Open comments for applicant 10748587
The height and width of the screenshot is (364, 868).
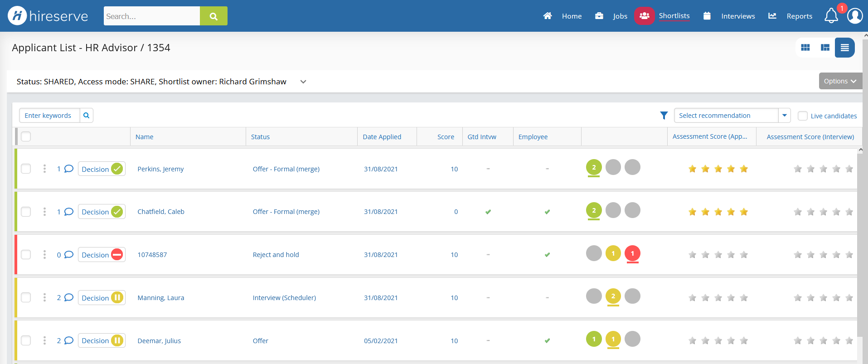(x=69, y=255)
